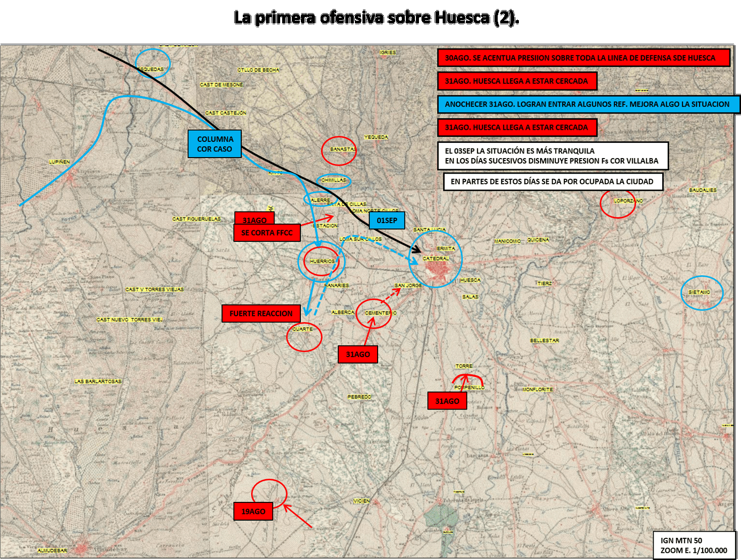The height and width of the screenshot is (560, 741).
Task: Click the "IGN MTN 50" scale legend box
Action: pyautogui.click(x=694, y=545)
